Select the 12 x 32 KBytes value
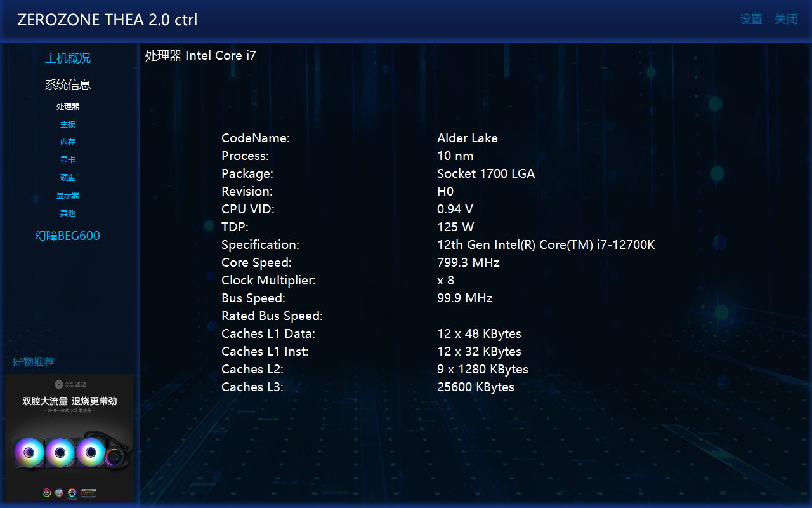Screen dimensions: 812x508 [479, 351]
